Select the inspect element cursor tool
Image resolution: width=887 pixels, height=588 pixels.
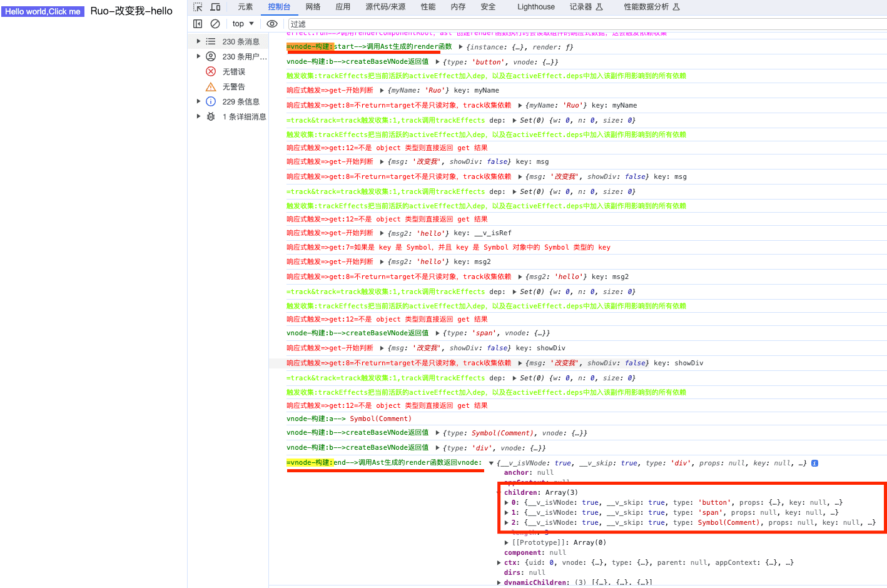(198, 6)
